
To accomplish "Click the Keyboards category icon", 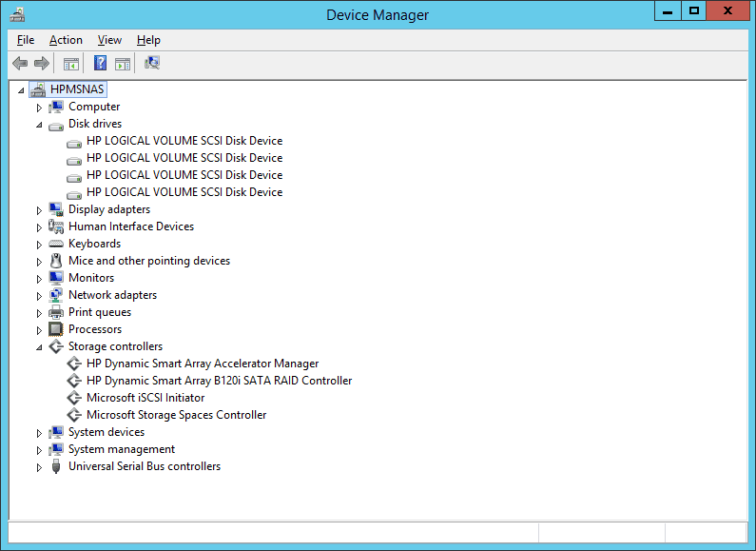I will [x=56, y=244].
